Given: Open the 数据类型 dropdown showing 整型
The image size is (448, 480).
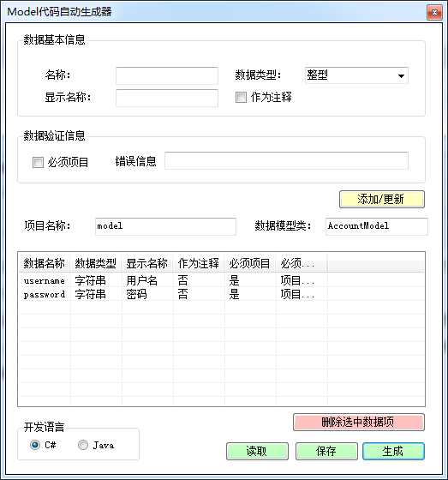Looking at the screenshot, I should click(356, 75).
